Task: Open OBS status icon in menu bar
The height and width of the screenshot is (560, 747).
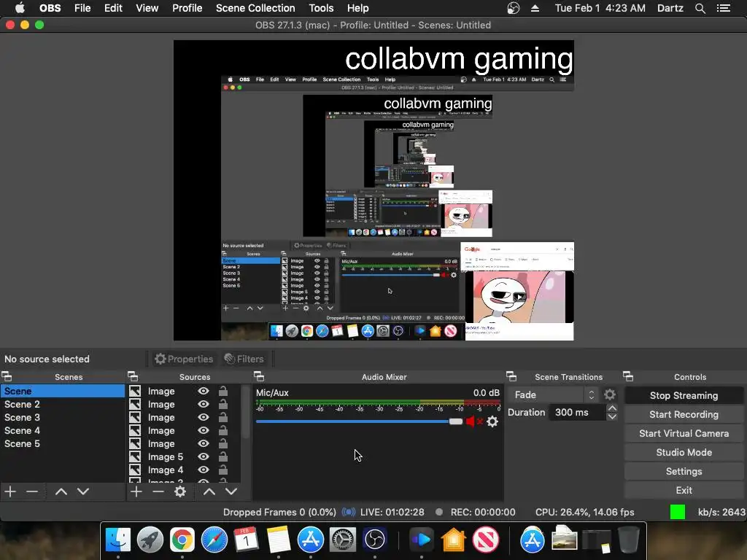Action: [514, 8]
